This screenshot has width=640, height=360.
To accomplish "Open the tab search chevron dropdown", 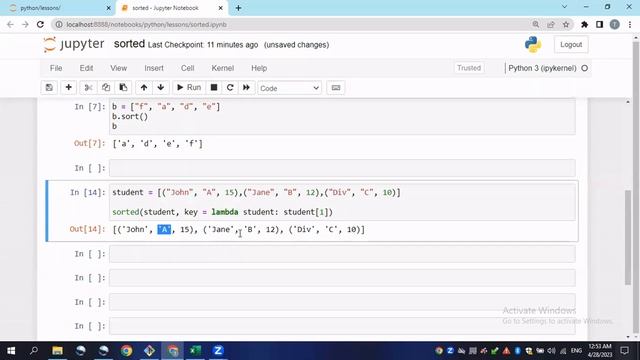I will coord(564,7).
